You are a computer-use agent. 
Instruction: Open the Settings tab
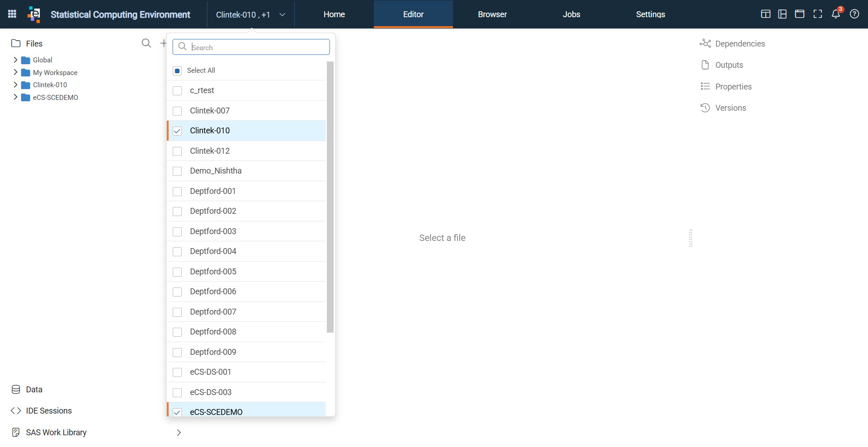pyautogui.click(x=651, y=14)
